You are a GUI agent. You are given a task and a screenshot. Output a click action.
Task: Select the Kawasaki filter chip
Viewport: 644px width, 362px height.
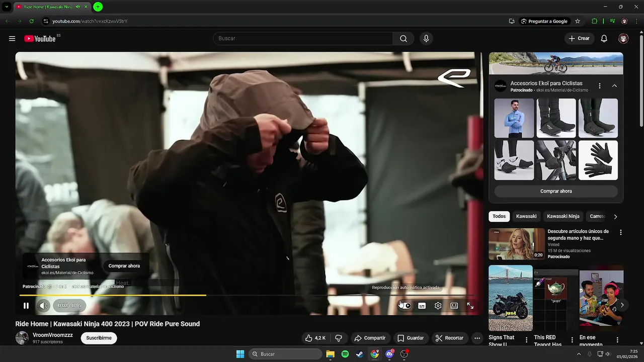(526, 216)
